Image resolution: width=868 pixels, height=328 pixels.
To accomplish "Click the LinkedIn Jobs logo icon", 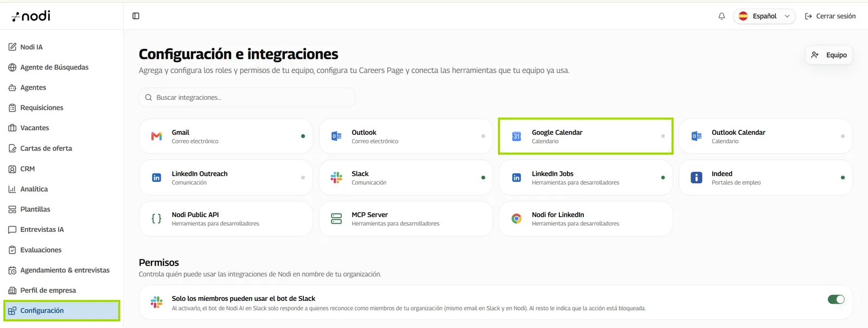I will coord(516,178).
